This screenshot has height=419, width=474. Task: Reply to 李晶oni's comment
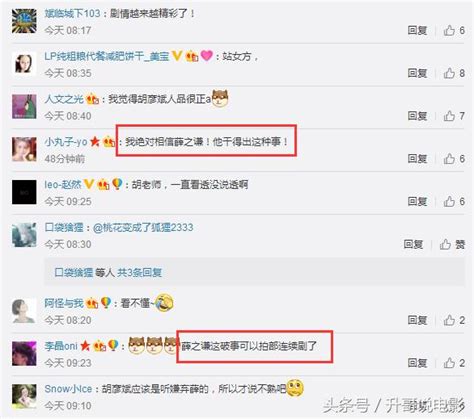tap(417, 363)
